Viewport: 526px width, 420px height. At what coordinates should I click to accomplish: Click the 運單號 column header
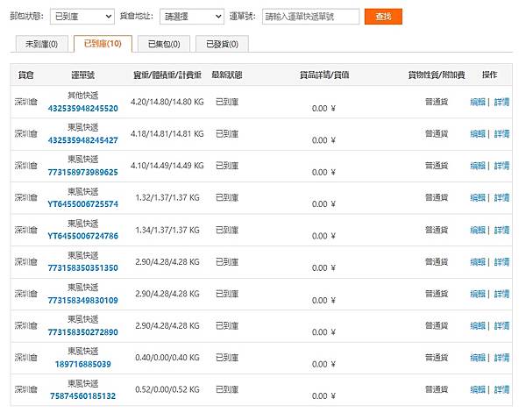[x=83, y=75]
